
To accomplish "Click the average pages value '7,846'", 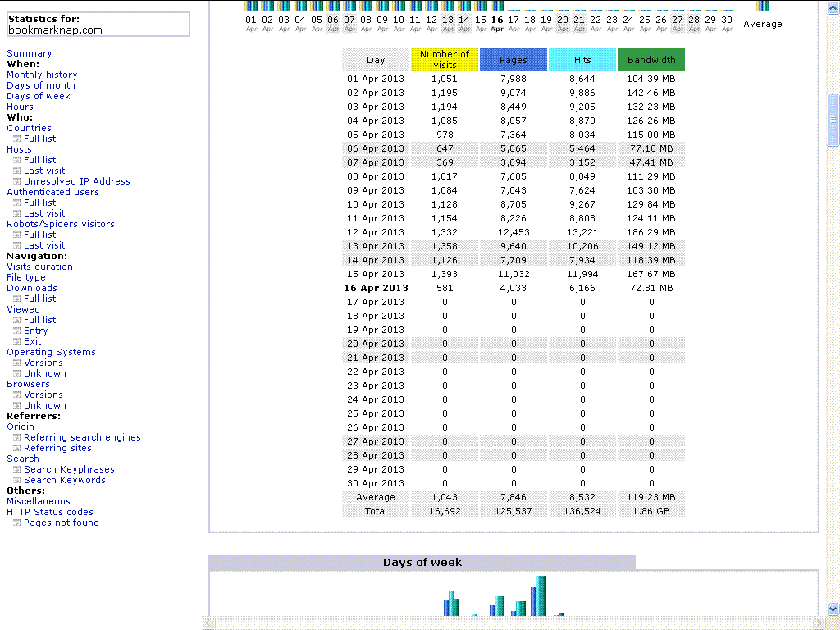I will pos(514,497).
